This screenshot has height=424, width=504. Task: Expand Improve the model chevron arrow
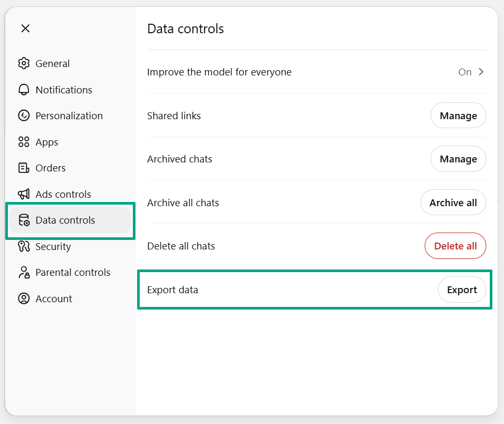click(x=481, y=72)
